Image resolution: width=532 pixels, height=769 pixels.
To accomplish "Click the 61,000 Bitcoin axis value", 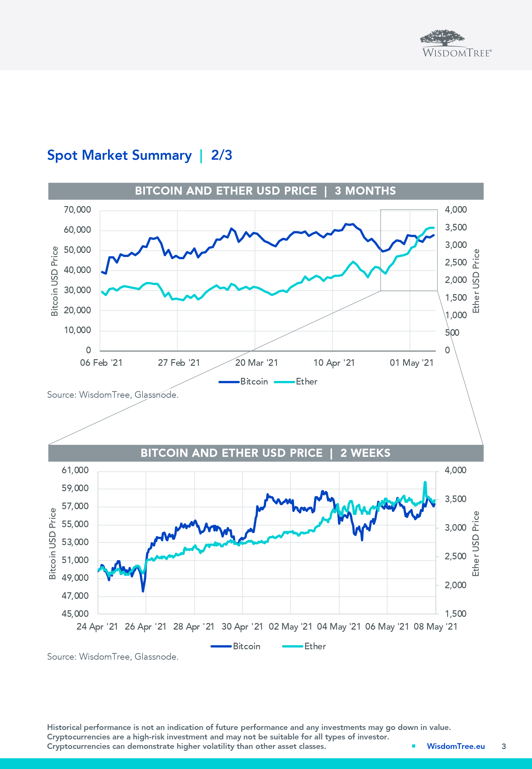I will tap(75, 470).
